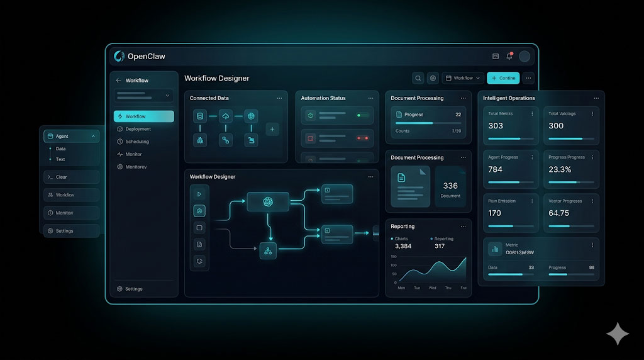Image resolution: width=644 pixels, height=360 pixels.
Task: Click the Continue button
Action: 503,78
